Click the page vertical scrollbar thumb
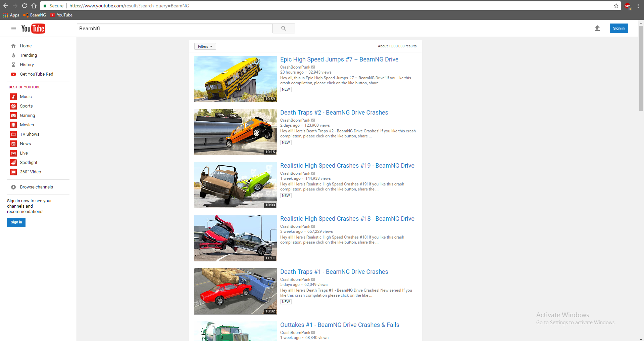644x341 pixels. pos(641,68)
